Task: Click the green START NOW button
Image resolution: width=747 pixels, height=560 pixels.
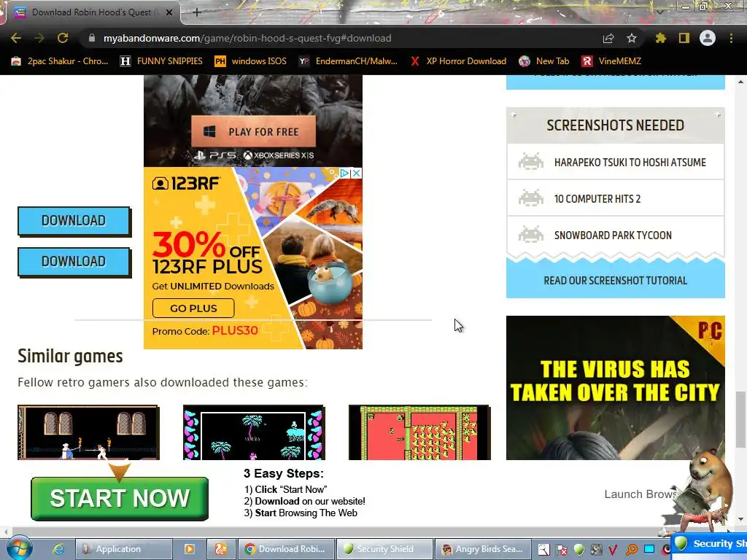Action: [x=120, y=499]
